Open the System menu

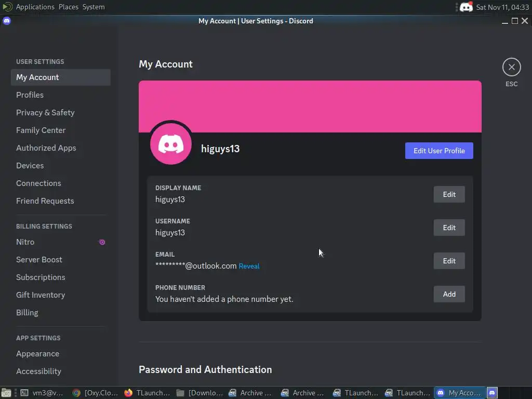click(94, 7)
